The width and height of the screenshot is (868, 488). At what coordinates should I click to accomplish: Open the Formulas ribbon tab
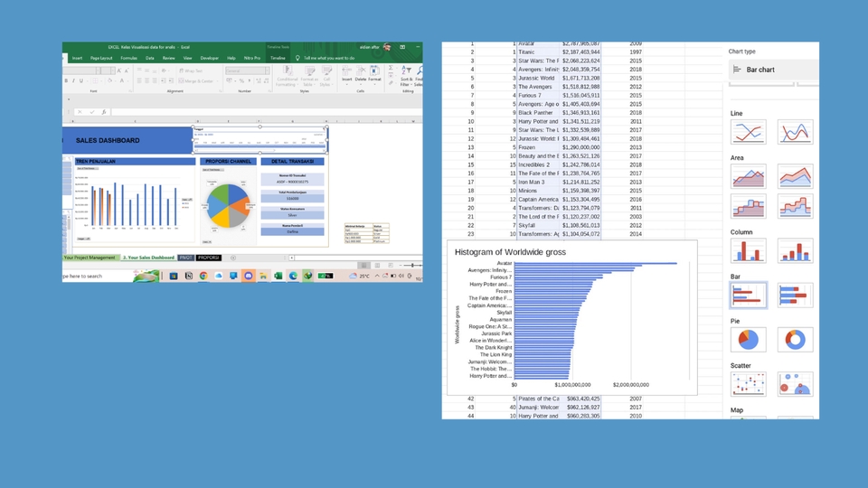[129, 58]
